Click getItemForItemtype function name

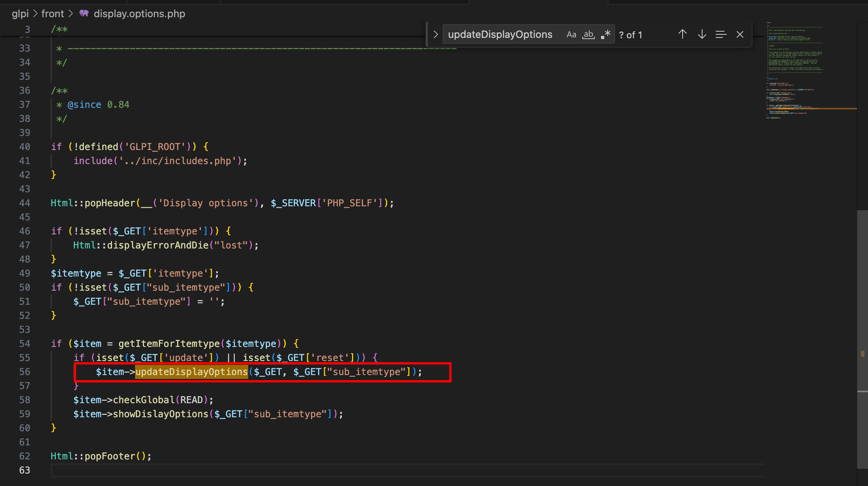click(169, 344)
